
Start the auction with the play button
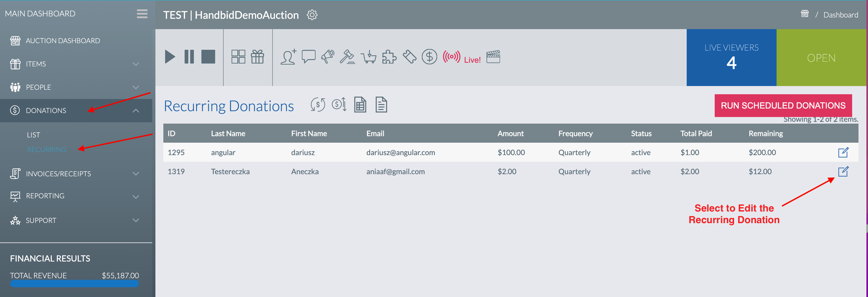point(170,57)
